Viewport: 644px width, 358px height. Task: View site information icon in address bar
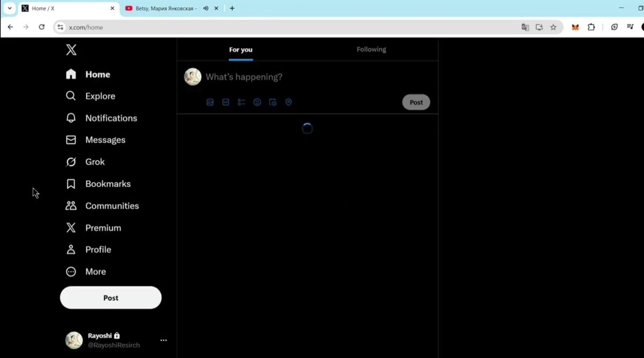coord(60,27)
